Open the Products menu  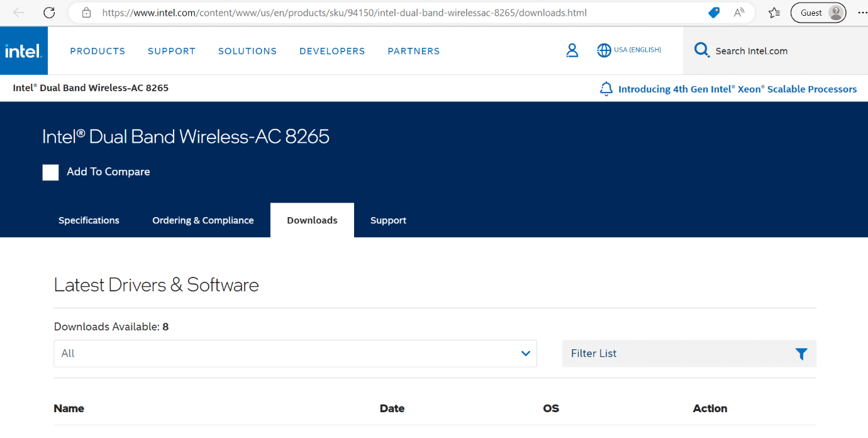click(97, 51)
